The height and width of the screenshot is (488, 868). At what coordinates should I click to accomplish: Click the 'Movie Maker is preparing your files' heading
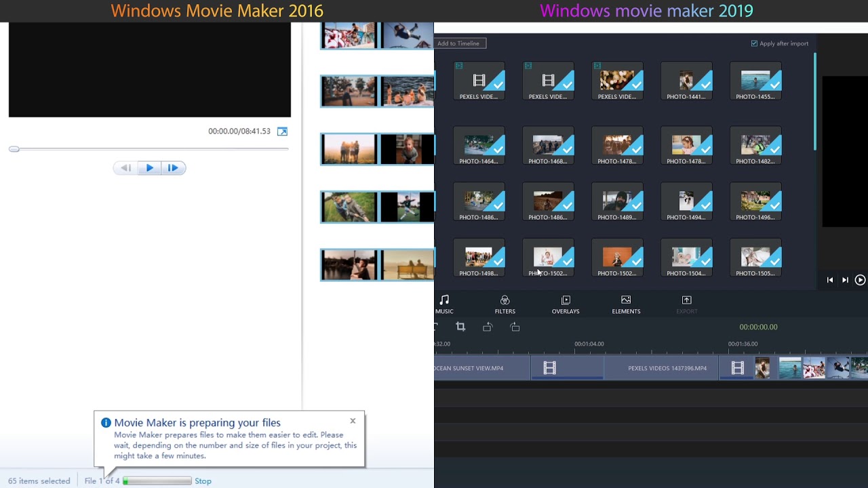[x=197, y=422]
